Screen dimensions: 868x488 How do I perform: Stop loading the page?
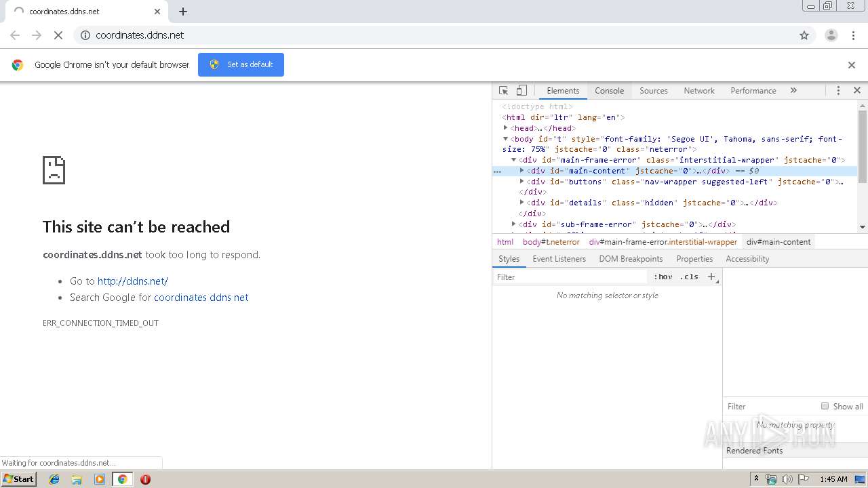coord(58,35)
